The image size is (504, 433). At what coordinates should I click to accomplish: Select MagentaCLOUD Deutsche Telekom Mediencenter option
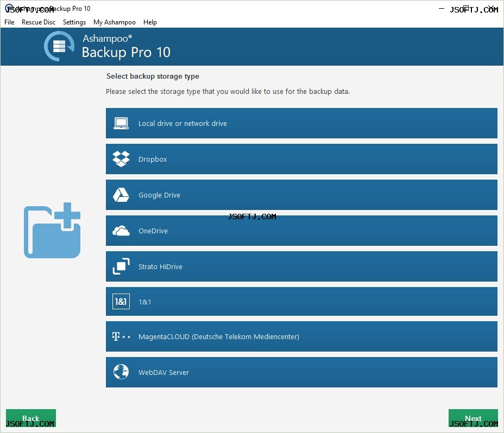[x=301, y=336]
